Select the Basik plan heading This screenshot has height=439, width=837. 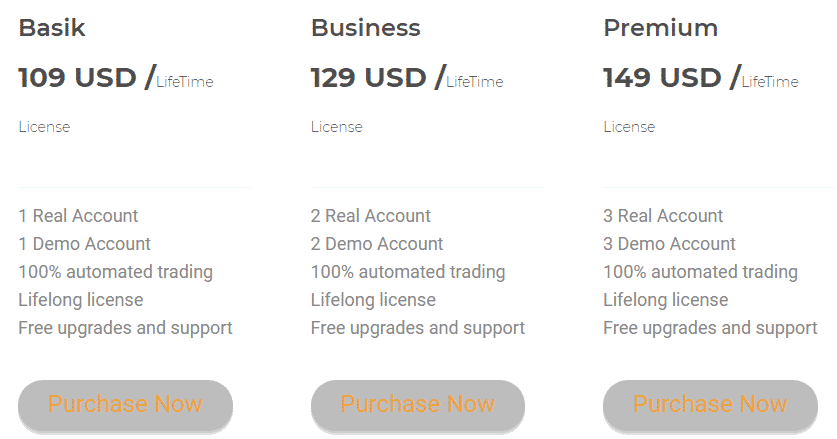[x=52, y=28]
